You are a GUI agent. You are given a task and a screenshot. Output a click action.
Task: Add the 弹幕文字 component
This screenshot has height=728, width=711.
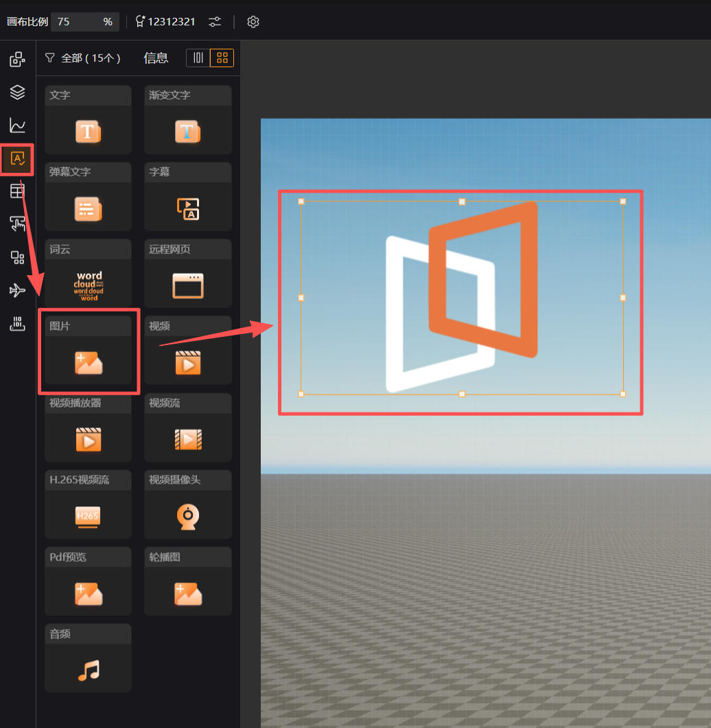pos(89,196)
